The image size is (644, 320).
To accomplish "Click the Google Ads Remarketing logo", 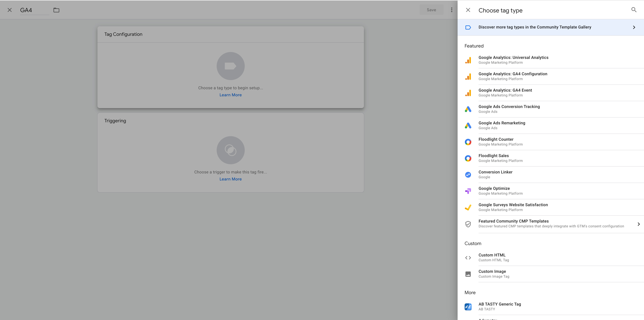I will click(x=468, y=126).
